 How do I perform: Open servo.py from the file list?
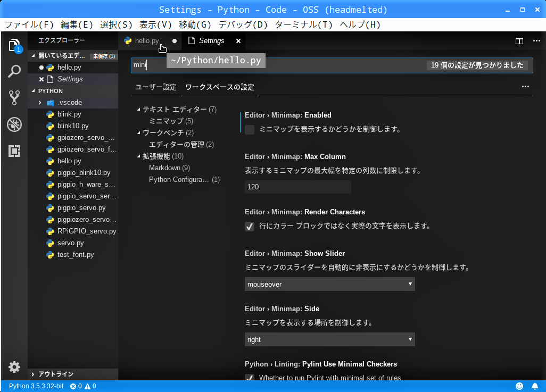pos(70,243)
